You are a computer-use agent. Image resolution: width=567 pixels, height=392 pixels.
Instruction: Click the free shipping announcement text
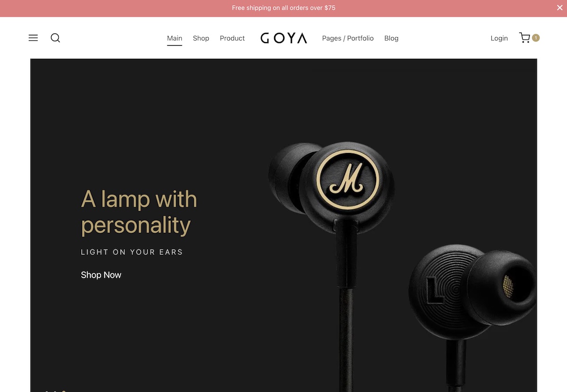coord(283,8)
